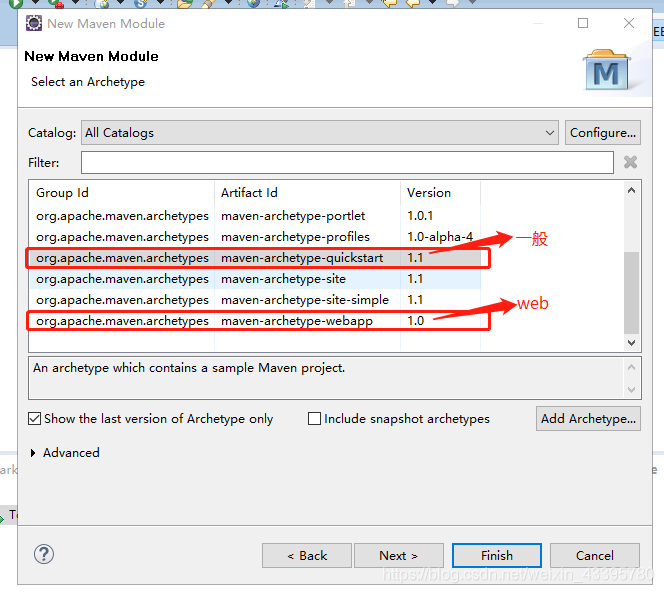Click the Eclipse icon in dialog title bar
Viewport: 664px width, 593px height.
tap(34, 23)
